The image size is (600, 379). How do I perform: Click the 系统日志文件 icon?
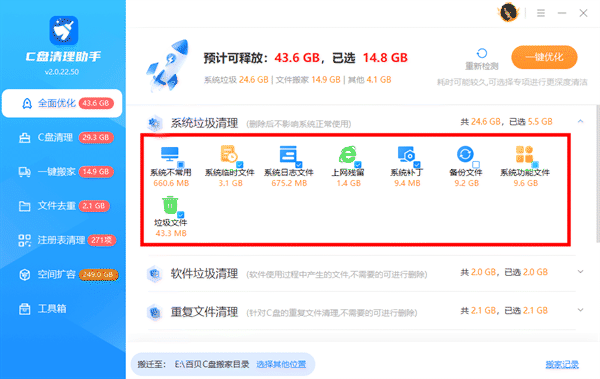tap(288, 154)
